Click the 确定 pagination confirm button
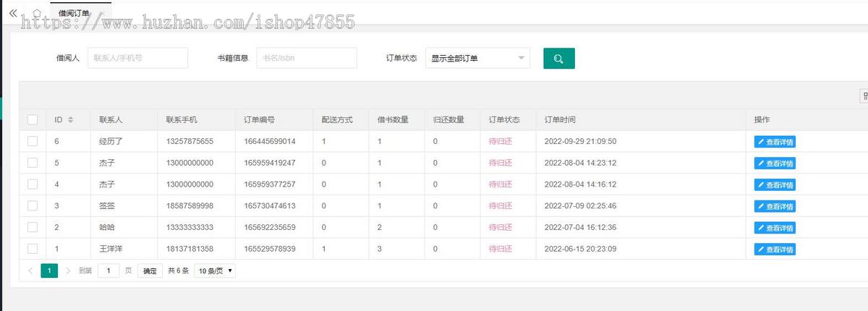The width and height of the screenshot is (868, 311). 150,271
